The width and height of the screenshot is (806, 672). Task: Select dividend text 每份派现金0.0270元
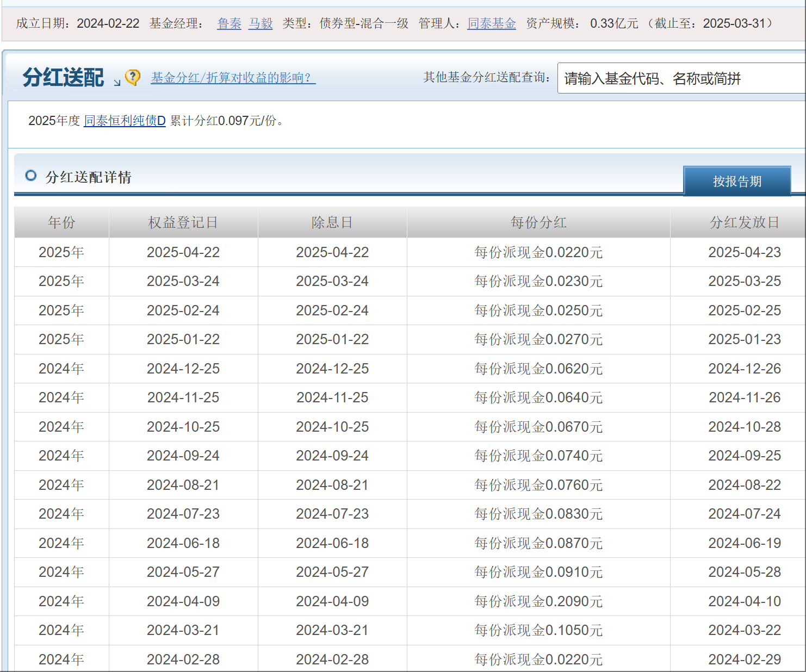(x=538, y=339)
